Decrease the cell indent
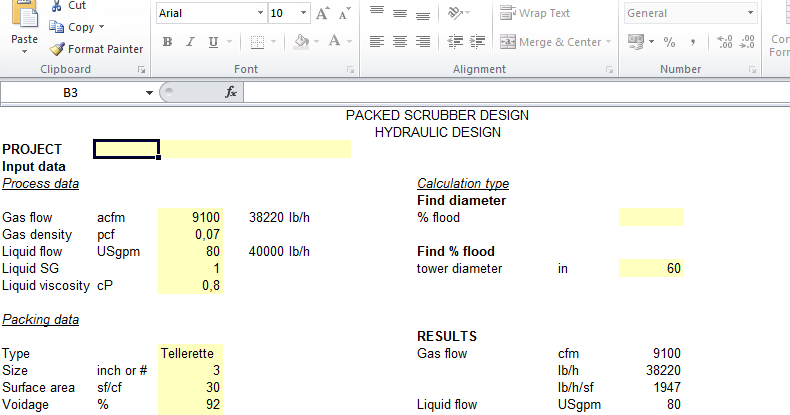This screenshot has height=415, width=790. 455,42
